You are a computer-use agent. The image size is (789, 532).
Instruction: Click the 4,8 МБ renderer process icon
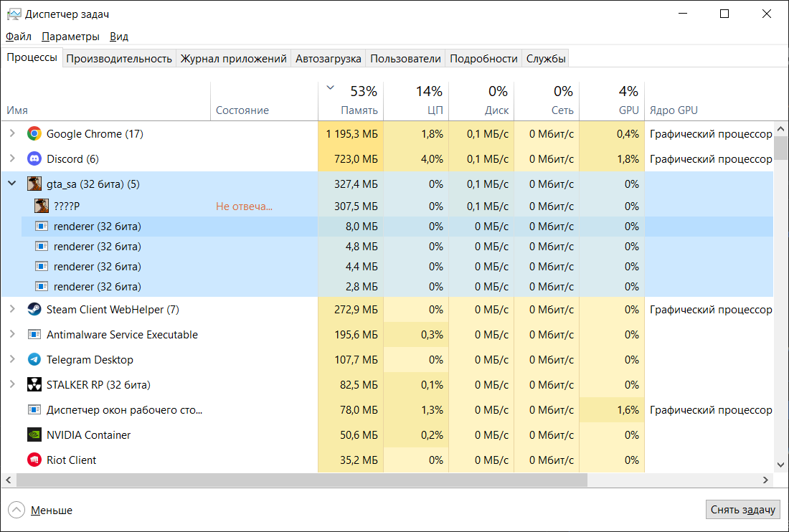click(x=42, y=247)
